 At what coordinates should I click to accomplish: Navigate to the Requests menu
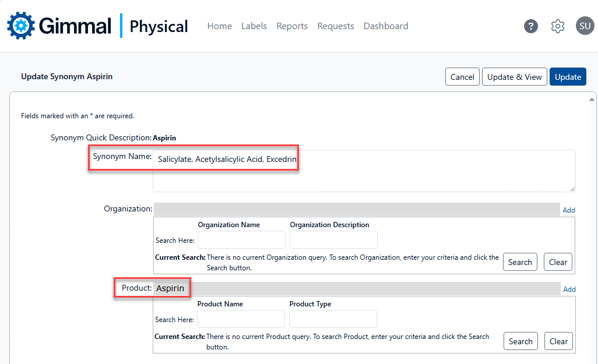pos(336,26)
